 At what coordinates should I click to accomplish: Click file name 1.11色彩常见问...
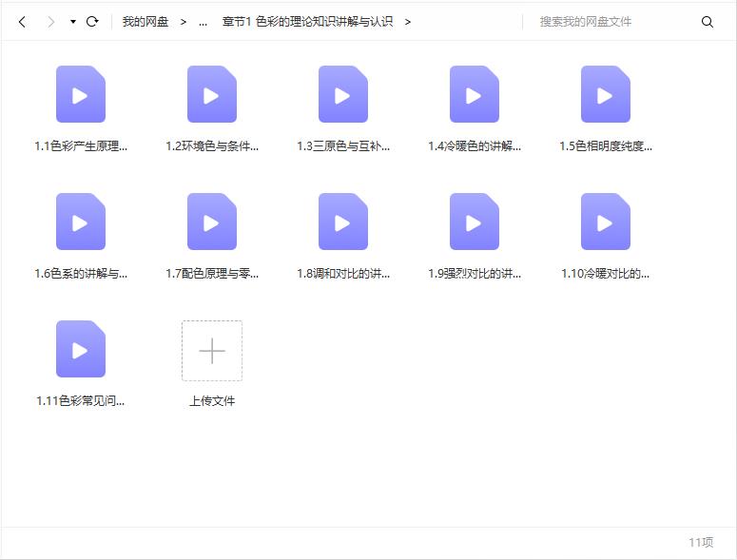(81, 400)
